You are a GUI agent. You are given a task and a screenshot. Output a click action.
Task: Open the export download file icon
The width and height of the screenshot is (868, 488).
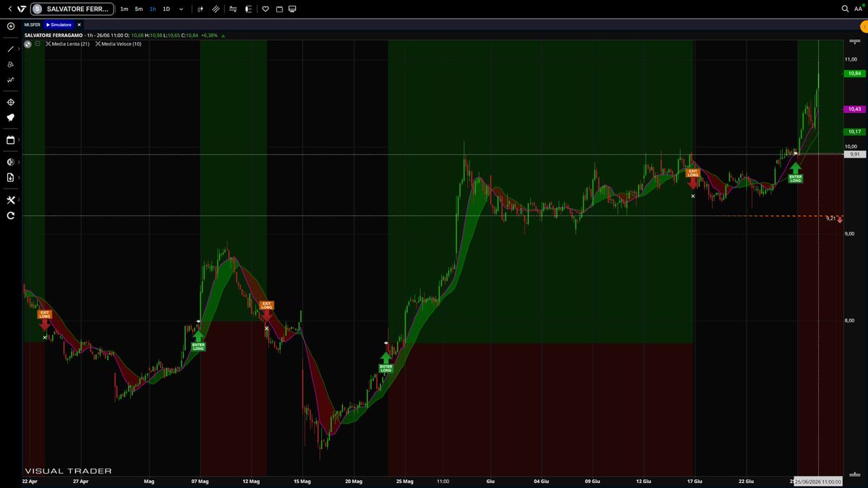coord(11,177)
